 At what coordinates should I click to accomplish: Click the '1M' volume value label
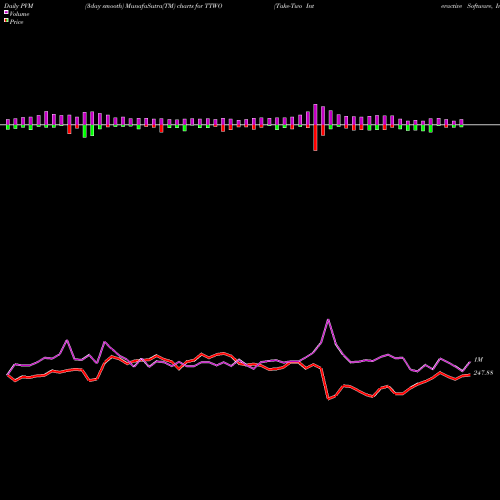pyautogui.click(x=478, y=360)
